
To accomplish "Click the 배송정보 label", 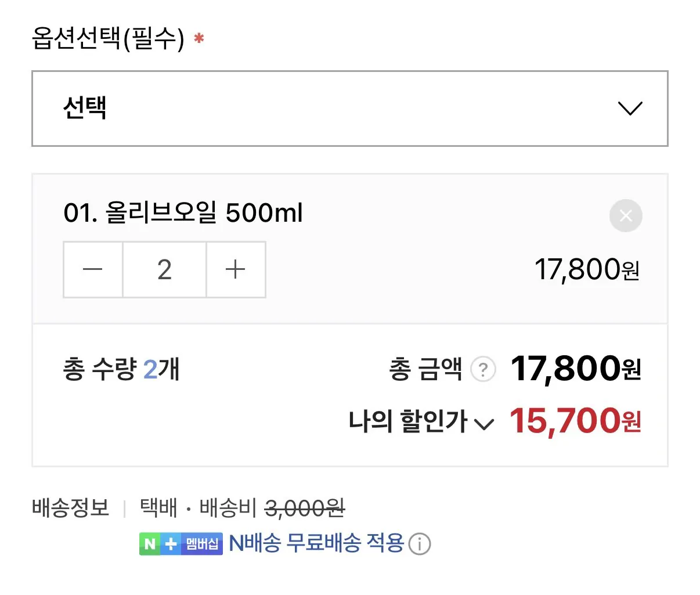I will click(70, 508).
